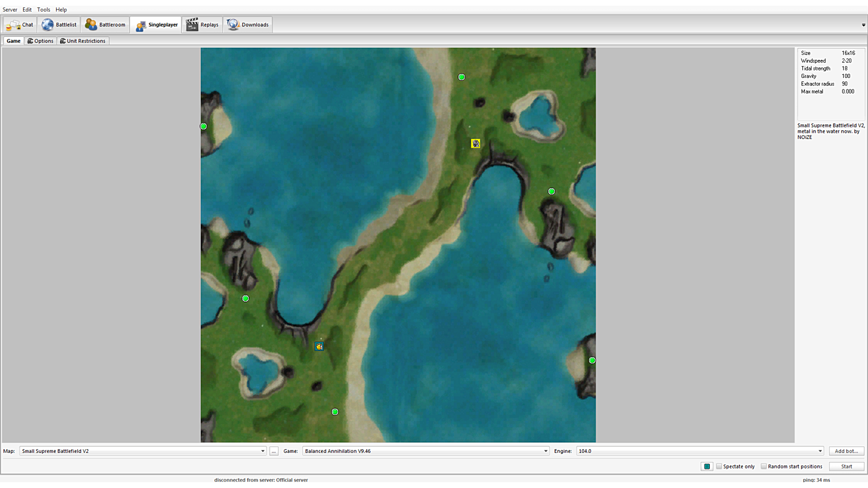Screen dimensions: 868x488
Task: Click the blue bot marker on map
Action: click(319, 346)
